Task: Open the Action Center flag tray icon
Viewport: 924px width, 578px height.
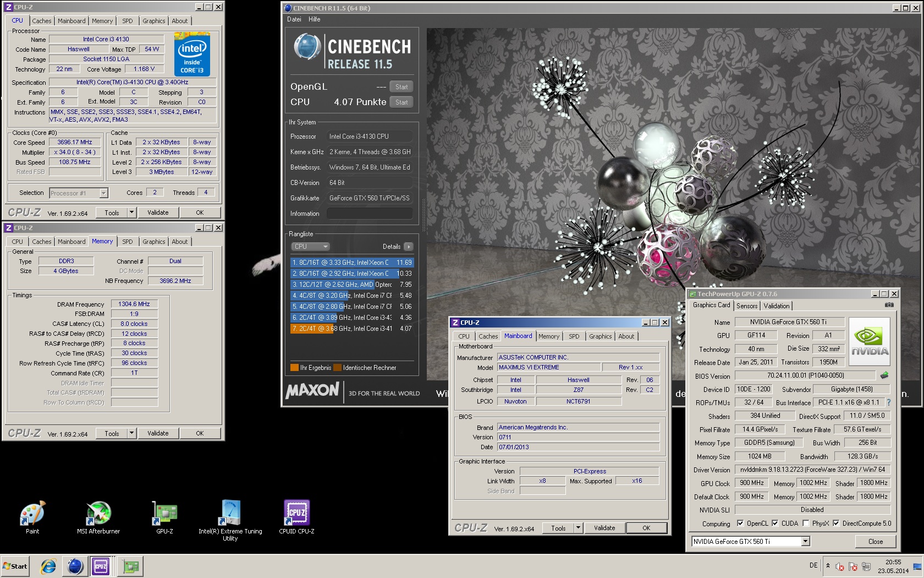Action: click(x=853, y=566)
